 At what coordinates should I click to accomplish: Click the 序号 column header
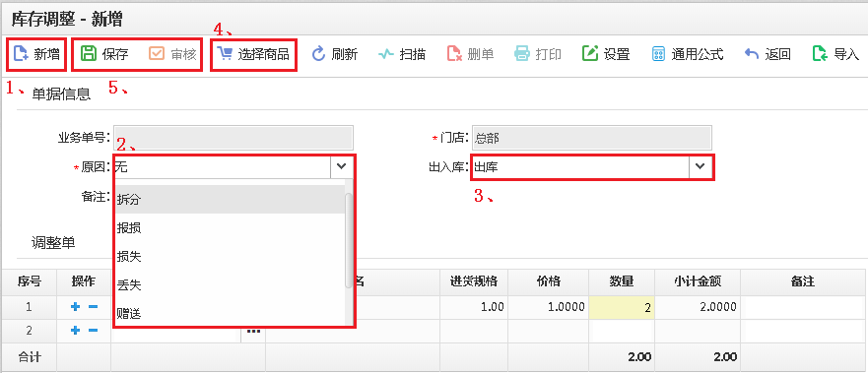click(x=29, y=281)
